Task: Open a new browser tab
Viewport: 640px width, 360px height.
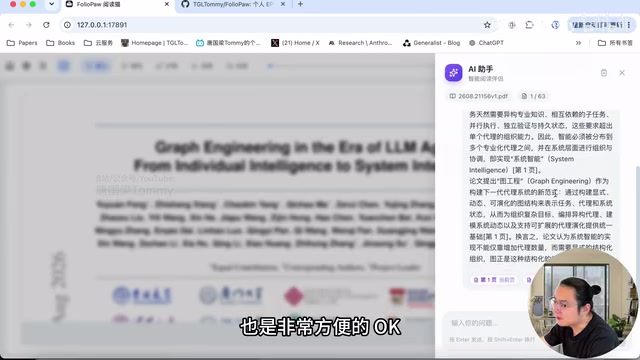Action: [300, 4]
